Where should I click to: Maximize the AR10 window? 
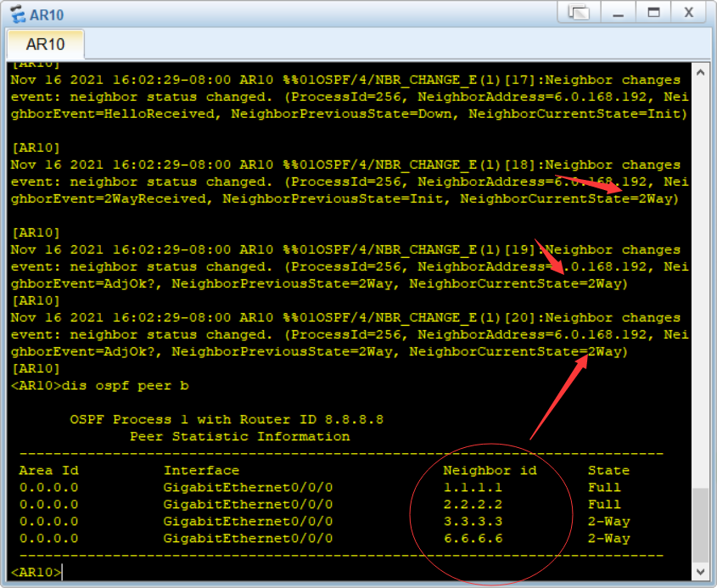(653, 13)
